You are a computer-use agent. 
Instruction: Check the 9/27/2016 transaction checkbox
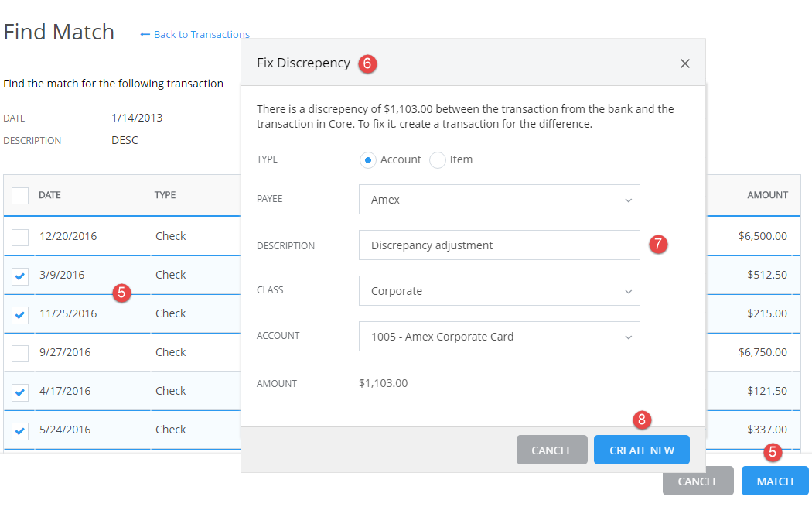click(19, 351)
